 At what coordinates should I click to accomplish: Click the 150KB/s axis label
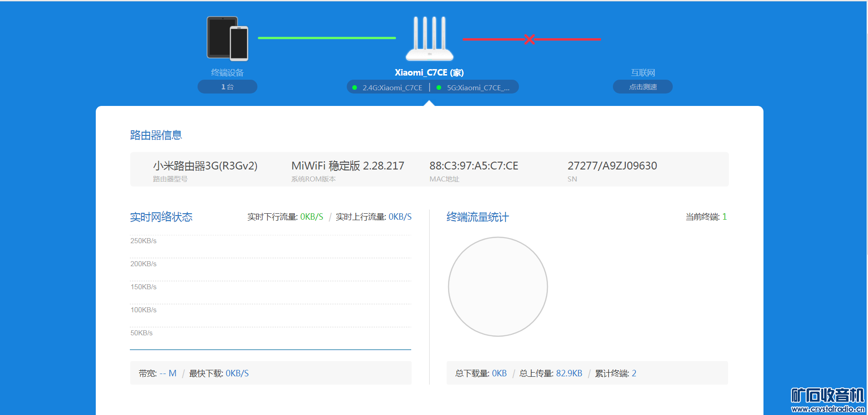pos(144,287)
